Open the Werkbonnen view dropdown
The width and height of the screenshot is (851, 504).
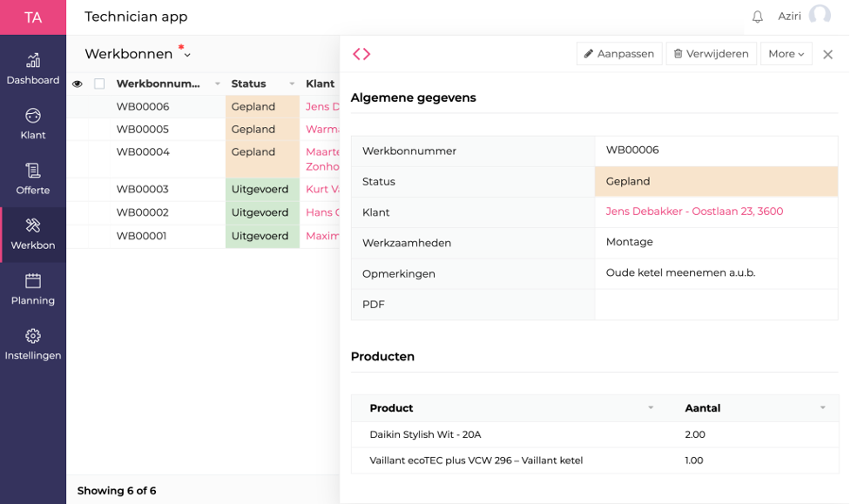186,53
